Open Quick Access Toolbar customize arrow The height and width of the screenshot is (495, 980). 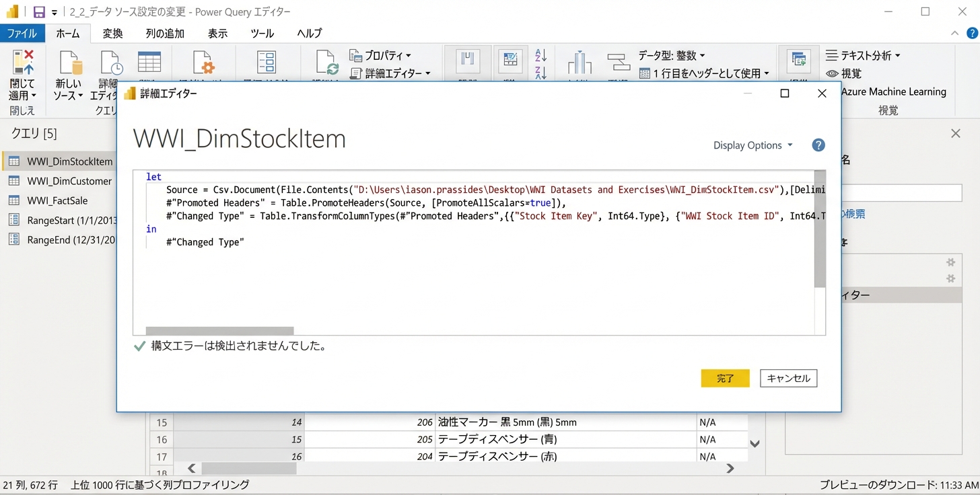pyautogui.click(x=55, y=13)
